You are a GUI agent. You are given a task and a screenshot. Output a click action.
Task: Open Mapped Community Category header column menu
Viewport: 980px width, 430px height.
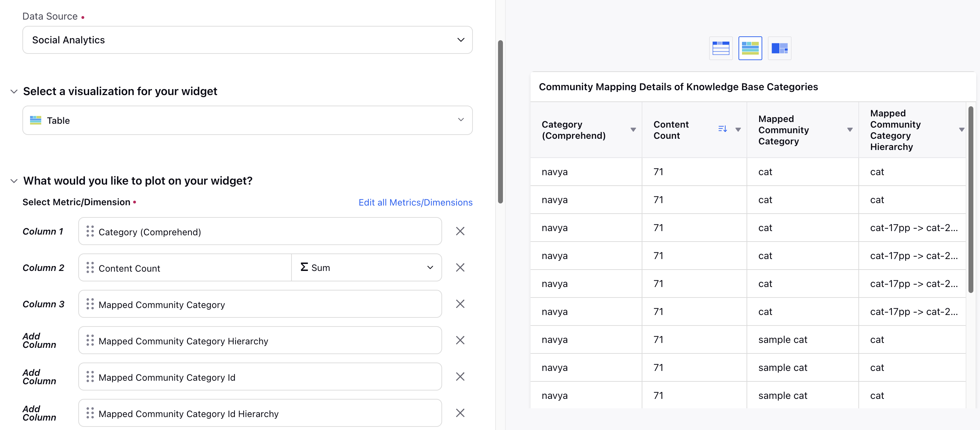(x=850, y=130)
